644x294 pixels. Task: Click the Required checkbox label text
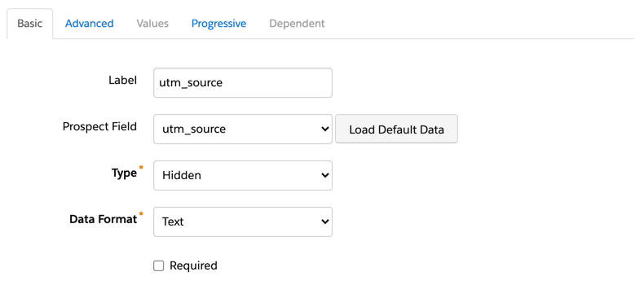pos(193,265)
